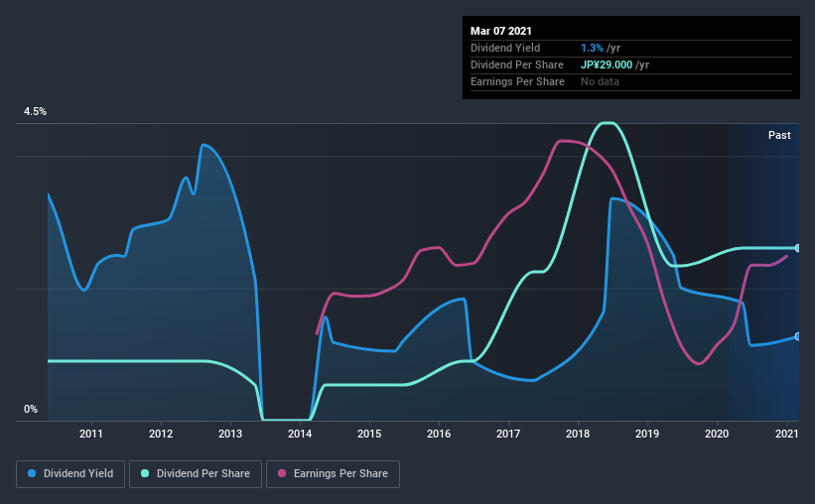Click the pink Earnings Per Share legend dot
Viewport: 815px width, 504px height.
282,473
